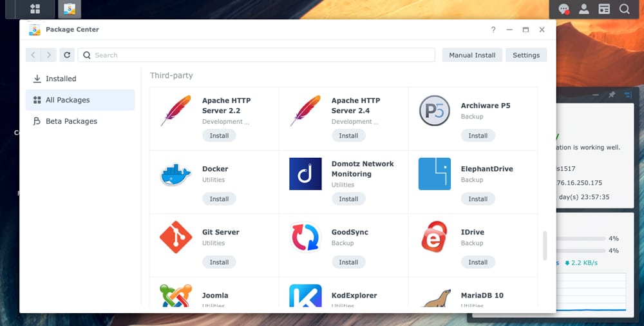
Task: Click the Joomla logo icon
Action: tap(176, 296)
